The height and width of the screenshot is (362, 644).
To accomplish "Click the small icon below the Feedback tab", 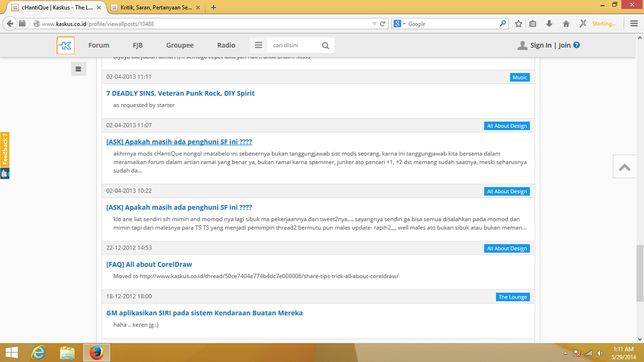I will point(5,173).
